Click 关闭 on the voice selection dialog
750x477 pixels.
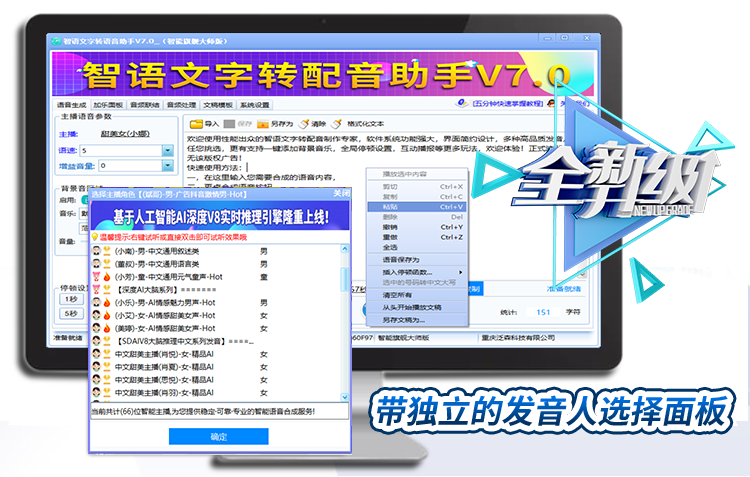coord(341,194)
